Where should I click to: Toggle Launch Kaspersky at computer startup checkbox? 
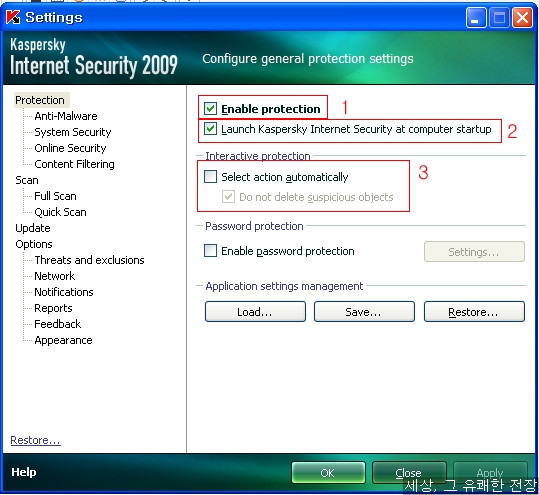[x=210, y=129]
